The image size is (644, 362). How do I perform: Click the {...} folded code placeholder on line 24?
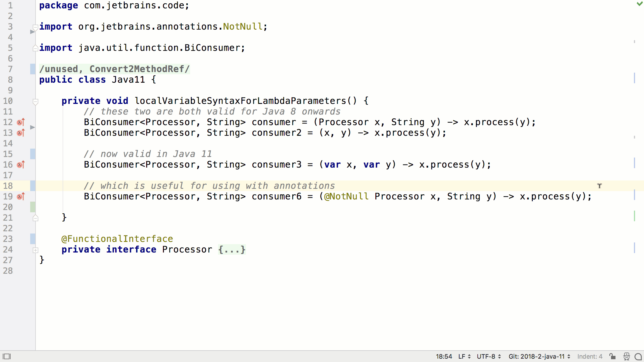[x=232, y=249]
